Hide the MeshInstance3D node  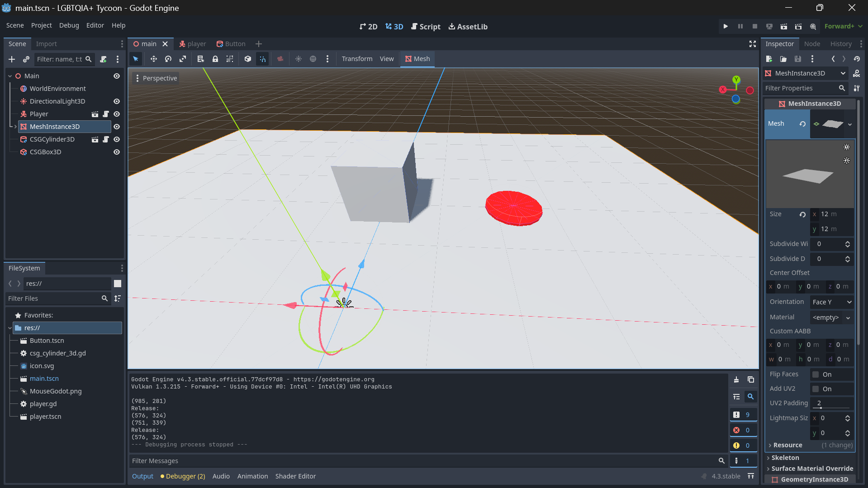pos(117,127)
